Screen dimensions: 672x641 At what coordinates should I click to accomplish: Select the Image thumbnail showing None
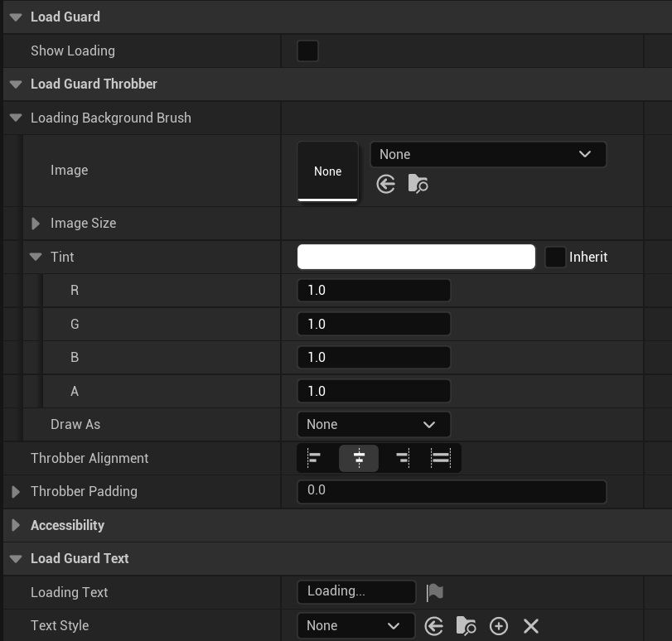click(x=328, y=171)
